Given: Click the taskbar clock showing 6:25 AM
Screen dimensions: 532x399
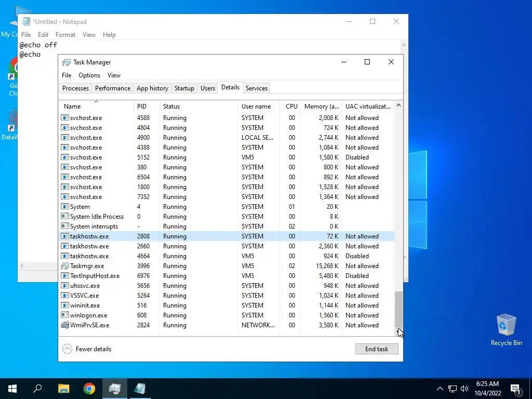Looking at the screenshot, I should (487, 389).
